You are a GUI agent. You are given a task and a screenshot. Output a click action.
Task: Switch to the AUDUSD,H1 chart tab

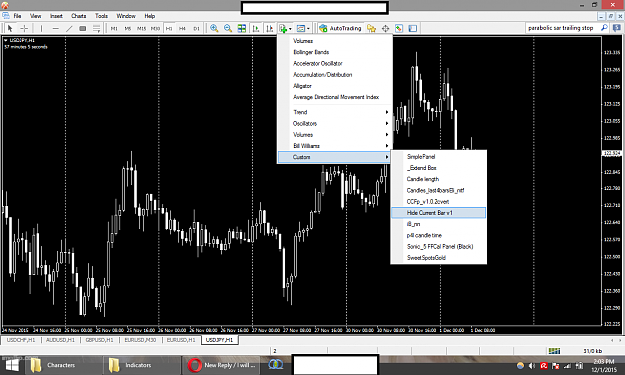(60, 340)
